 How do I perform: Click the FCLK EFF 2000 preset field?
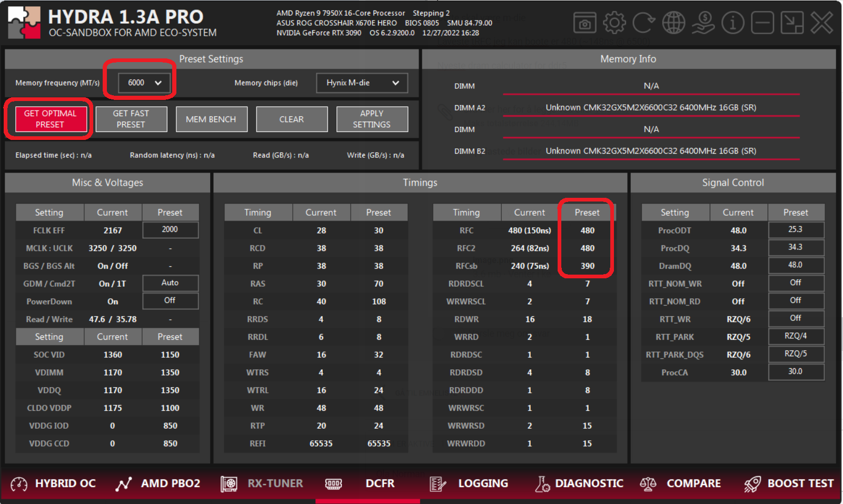pos(170,230)
